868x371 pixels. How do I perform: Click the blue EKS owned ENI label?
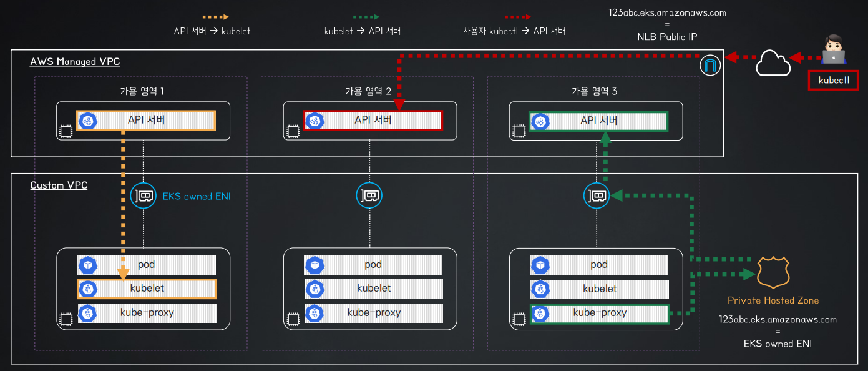click(x=197, y=196)
